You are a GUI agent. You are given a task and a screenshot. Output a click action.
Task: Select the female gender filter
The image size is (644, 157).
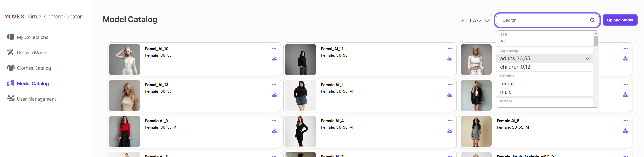pyautogui.click(x=545, y=84)
